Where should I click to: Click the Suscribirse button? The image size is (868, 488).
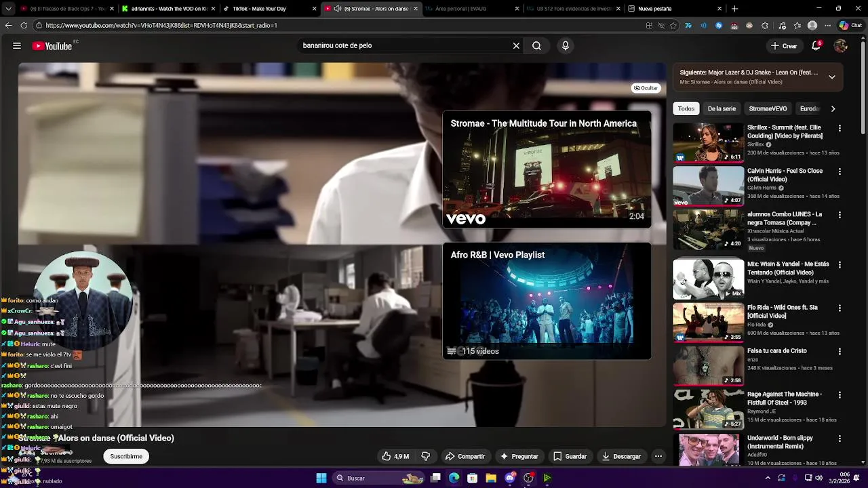pyautogui.click(x=126, y=456)
